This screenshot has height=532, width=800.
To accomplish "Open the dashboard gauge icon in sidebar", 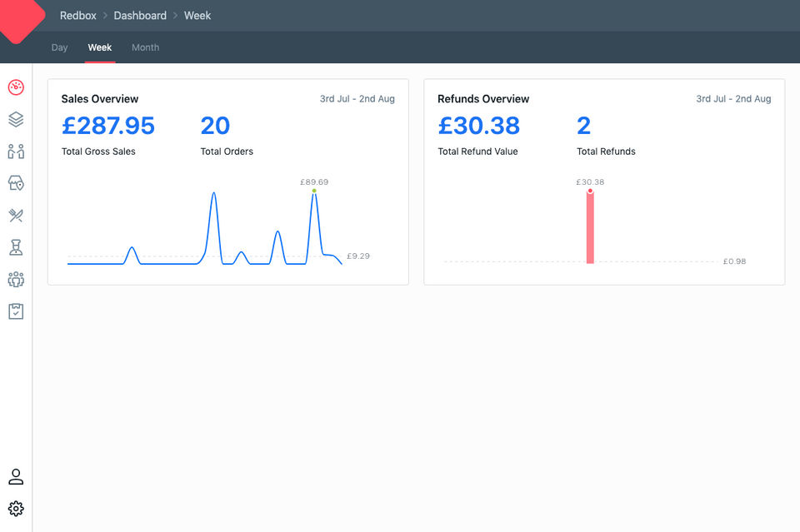I will (16, 87).
